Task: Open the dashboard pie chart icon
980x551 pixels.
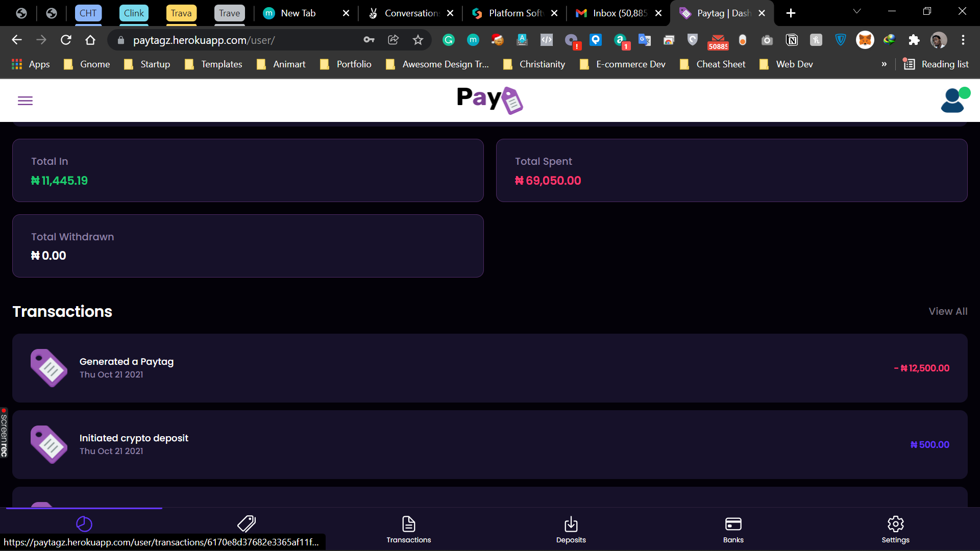Action: [x=84, y=524]
